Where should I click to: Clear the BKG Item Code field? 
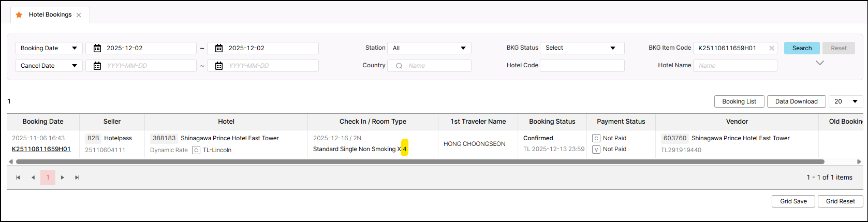tap(772, 48)
